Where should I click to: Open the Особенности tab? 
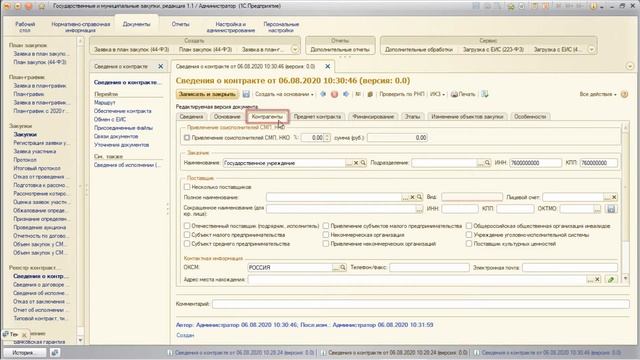pos(530,117)
